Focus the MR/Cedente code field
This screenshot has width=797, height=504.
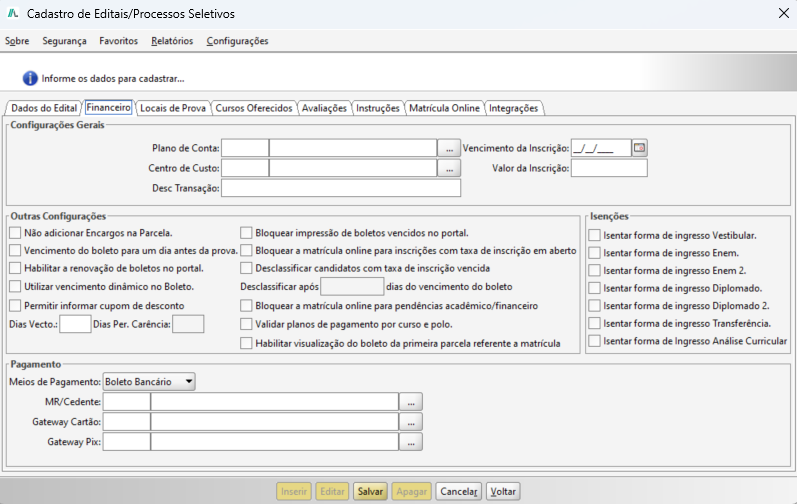(127, 402)
